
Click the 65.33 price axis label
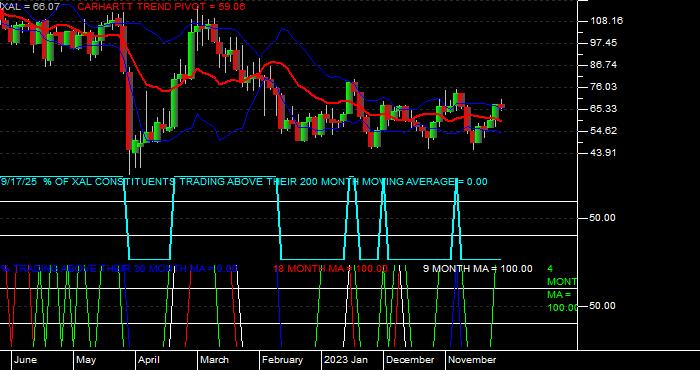[x=604, y=108]
